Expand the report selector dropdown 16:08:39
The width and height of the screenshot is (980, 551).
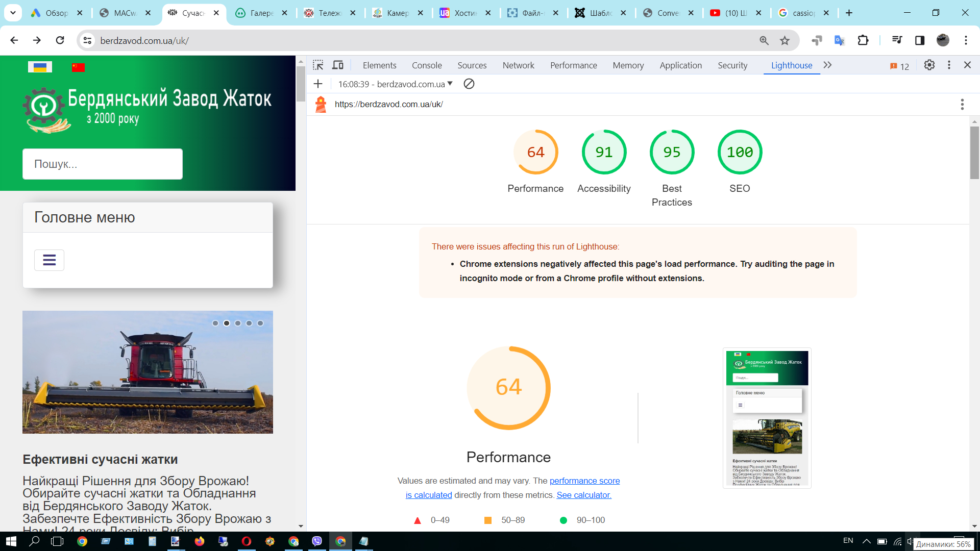click(395, 84)
